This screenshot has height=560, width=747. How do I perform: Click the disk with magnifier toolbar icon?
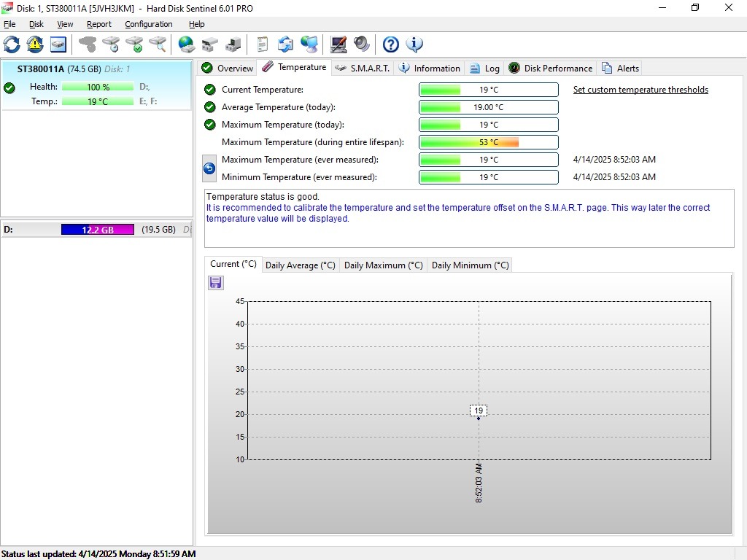click(158, 44)
